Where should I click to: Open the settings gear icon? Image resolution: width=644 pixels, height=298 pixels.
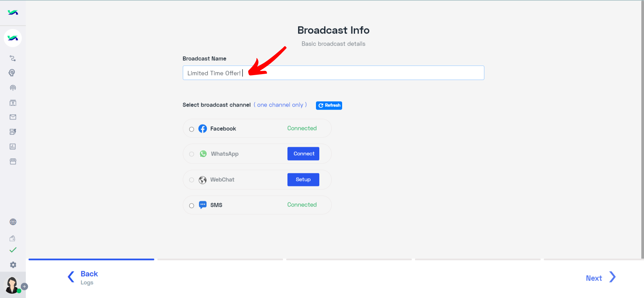13,265
